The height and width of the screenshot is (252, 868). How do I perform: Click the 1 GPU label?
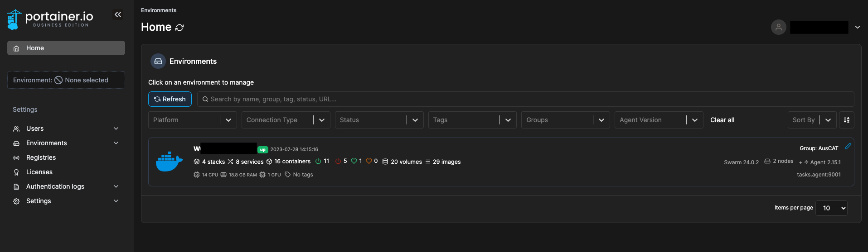(x=270, y=175)
